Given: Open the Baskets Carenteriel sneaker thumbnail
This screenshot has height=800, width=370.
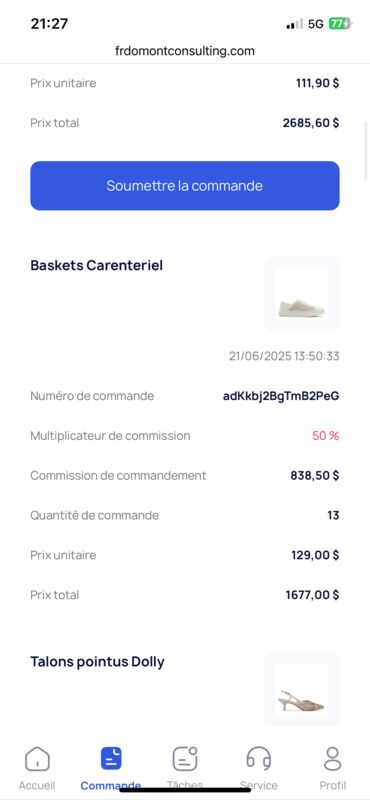Looking at the screenshot, I should tap(302, 294).
